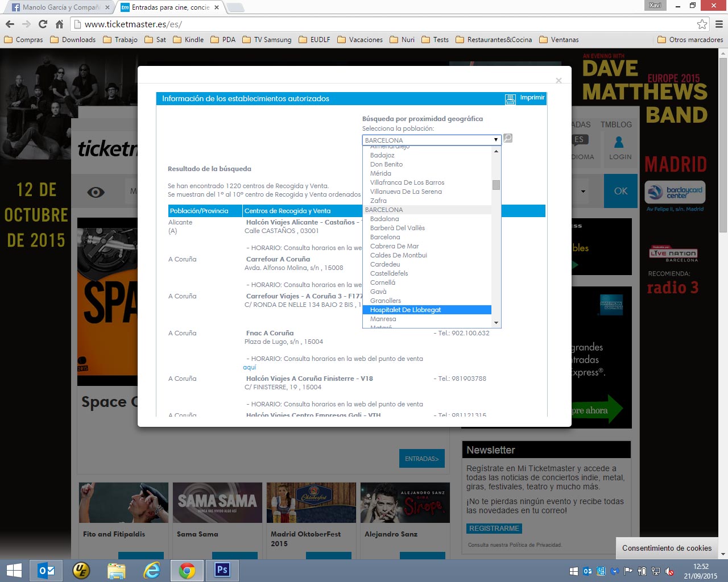Follow the 'aquí' link in results

point(249,367)
